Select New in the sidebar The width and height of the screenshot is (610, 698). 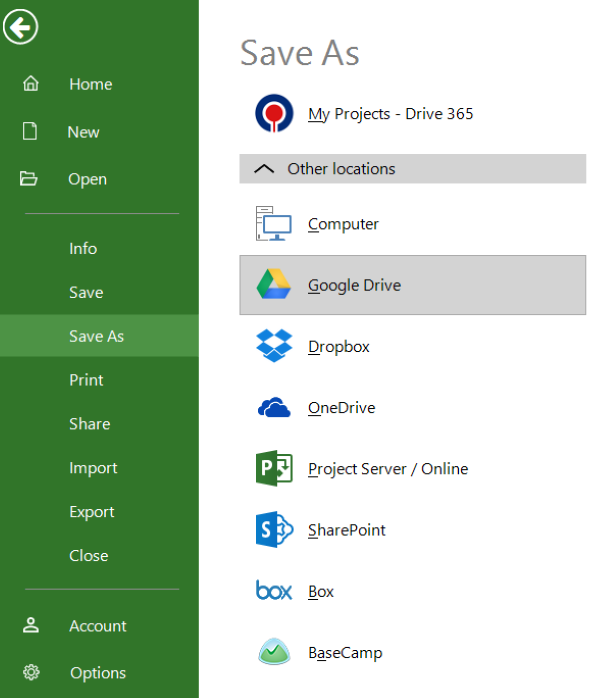click(84, 132)
